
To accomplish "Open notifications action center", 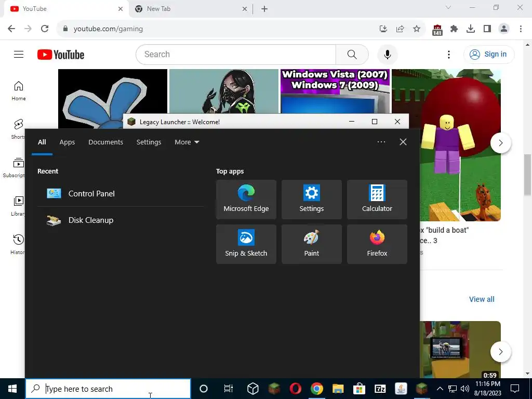I will 515,389.
